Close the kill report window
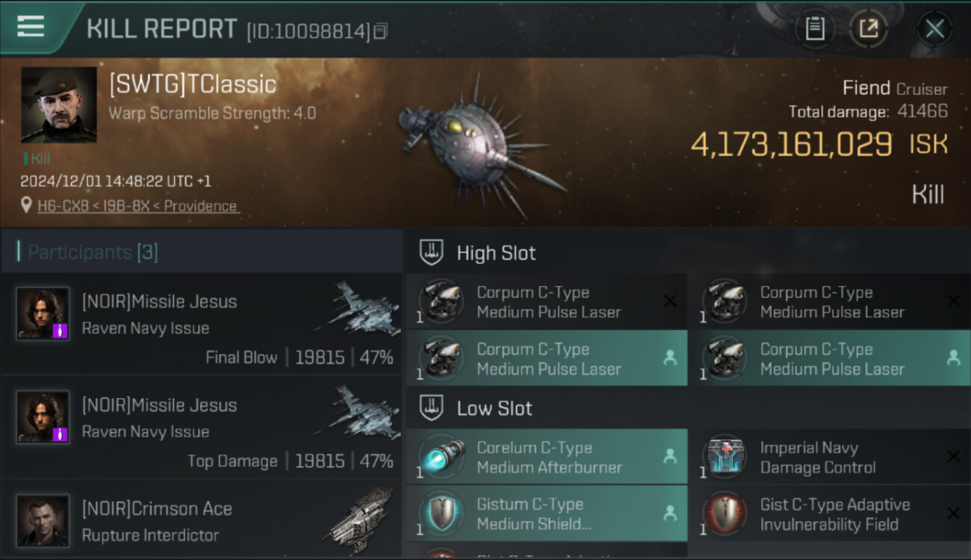Viewport: 971px width, 560px height. [x=934, y=29]
